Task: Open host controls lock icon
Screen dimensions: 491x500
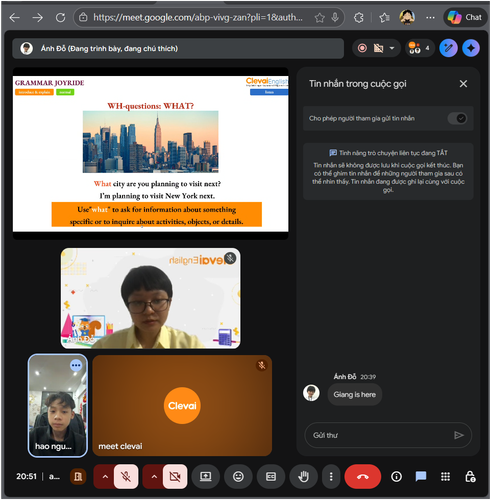Action: point(470,477)
